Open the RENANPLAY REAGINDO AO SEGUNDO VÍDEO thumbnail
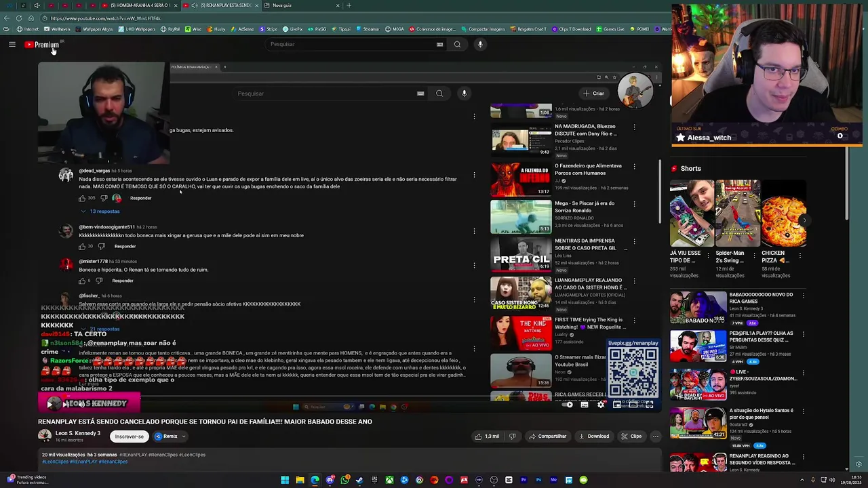This screenshot has height=488, width=868. [x=698, y=463]
